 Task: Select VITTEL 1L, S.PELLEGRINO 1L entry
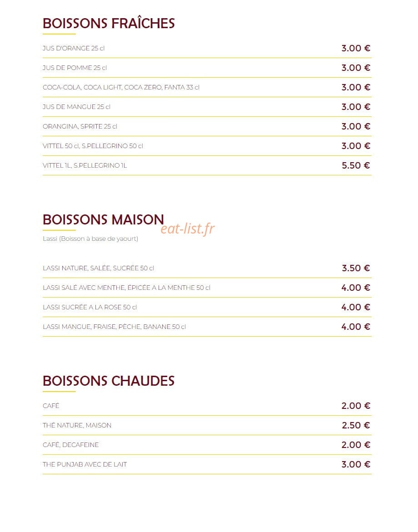point(85,165)
